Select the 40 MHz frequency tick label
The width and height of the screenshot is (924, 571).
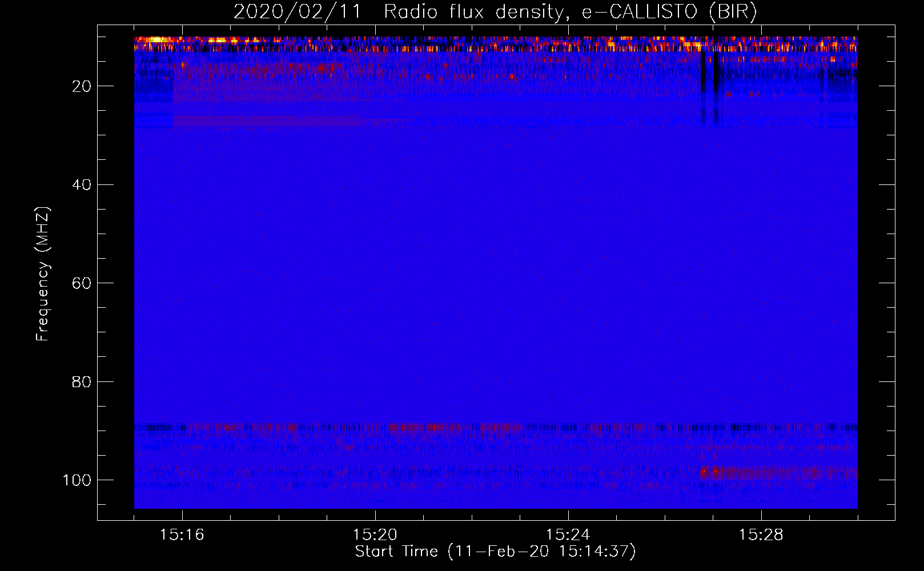82,184
